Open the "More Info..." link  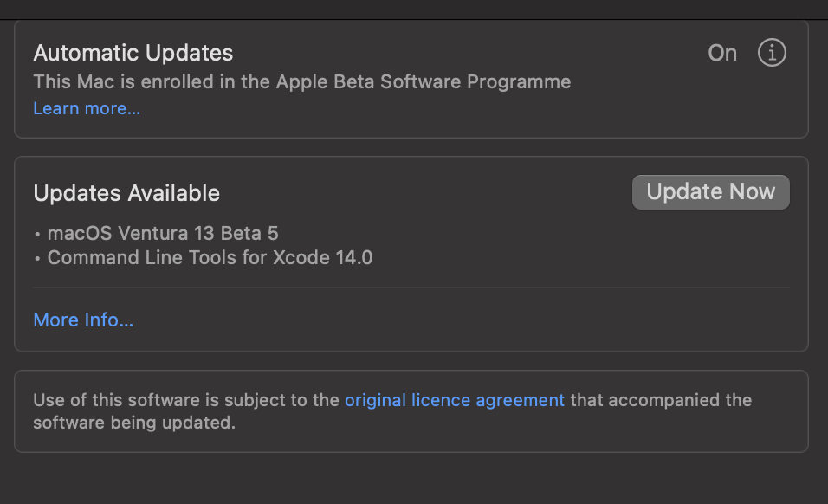click(x=83, y=320)
